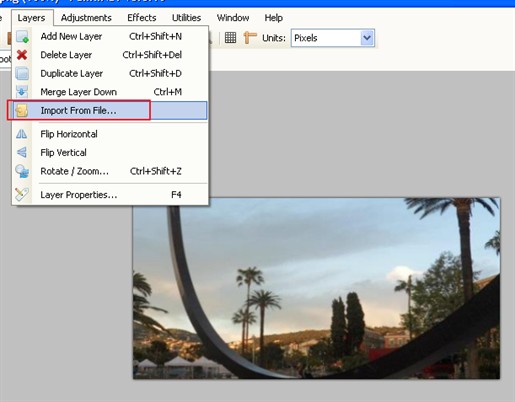Click the Flip Vertical icon
The width and height of the screenshot is (515, 402).
tap(22, 152)
